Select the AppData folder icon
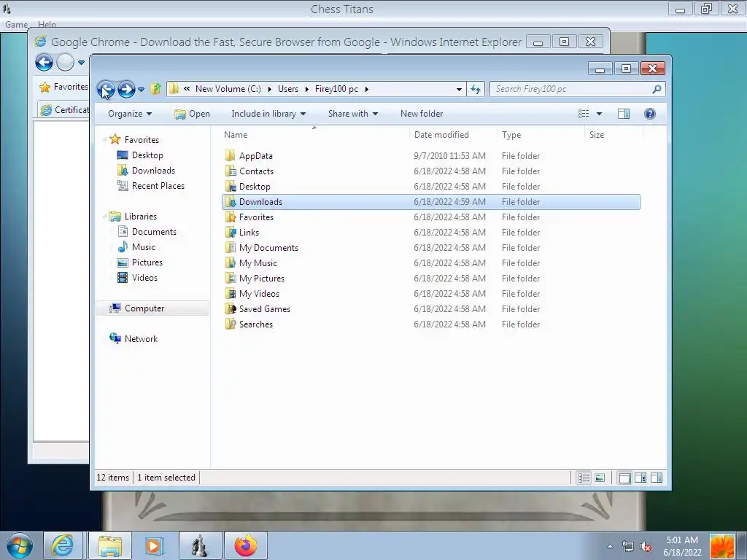Viewport: 747px width, 560px height. [x=230, y=156]
